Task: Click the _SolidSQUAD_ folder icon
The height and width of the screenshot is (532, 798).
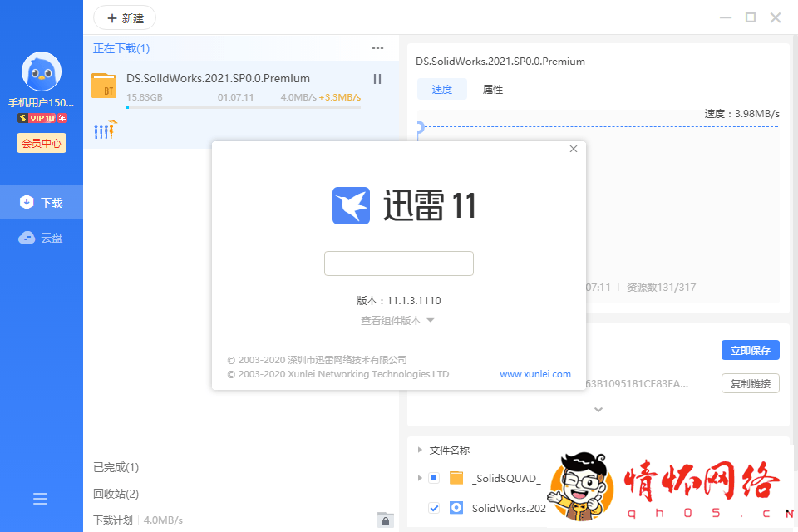Action: click(456, 478)
